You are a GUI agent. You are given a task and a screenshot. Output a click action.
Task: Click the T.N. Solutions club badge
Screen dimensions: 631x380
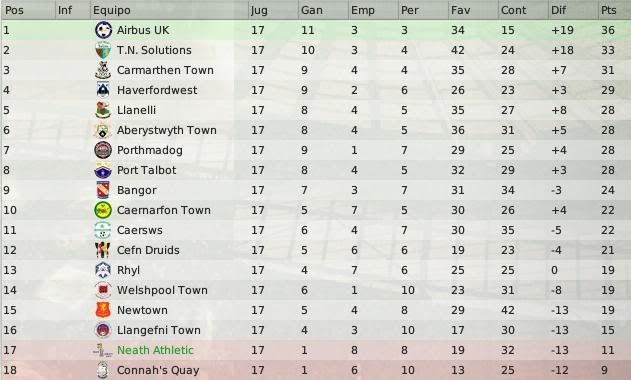103,50
